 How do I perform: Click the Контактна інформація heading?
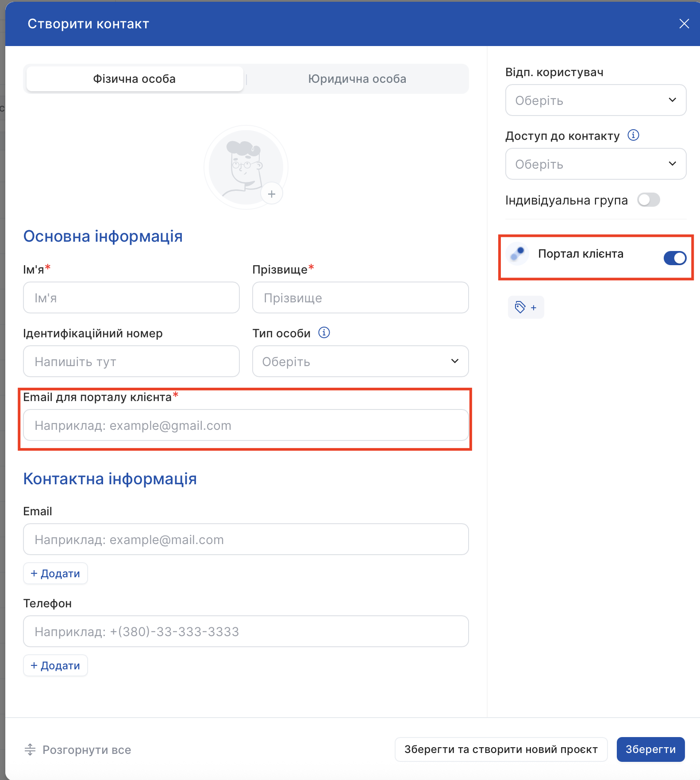(x=110, y=479)
